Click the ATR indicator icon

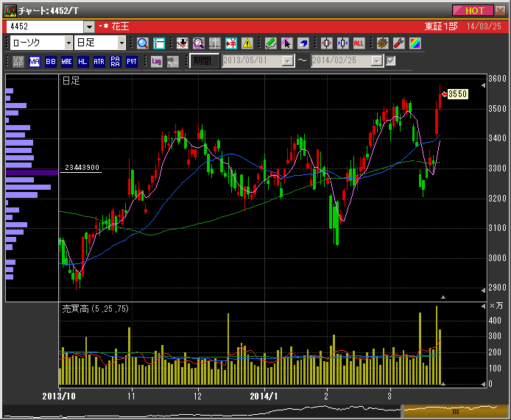pos(99,62)
